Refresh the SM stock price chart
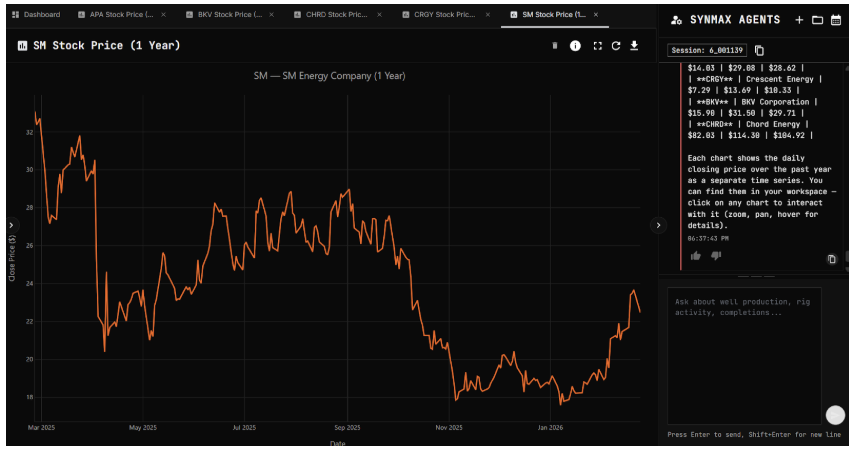This screenshot has height=451, width=853. click(x=616, y=46)
